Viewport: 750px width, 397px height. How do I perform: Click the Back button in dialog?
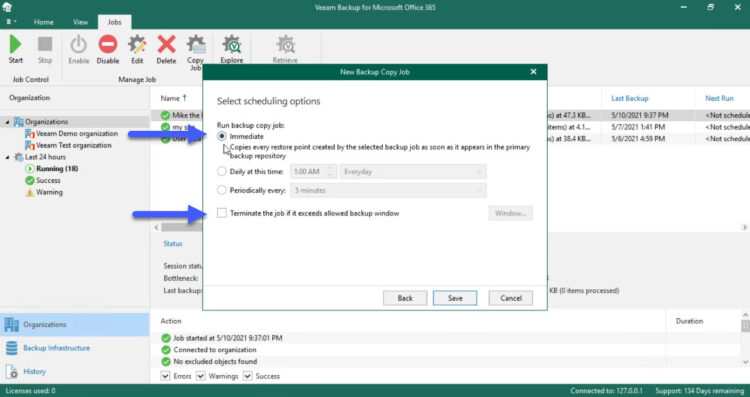pyautogui.click(x=405, y=298)
